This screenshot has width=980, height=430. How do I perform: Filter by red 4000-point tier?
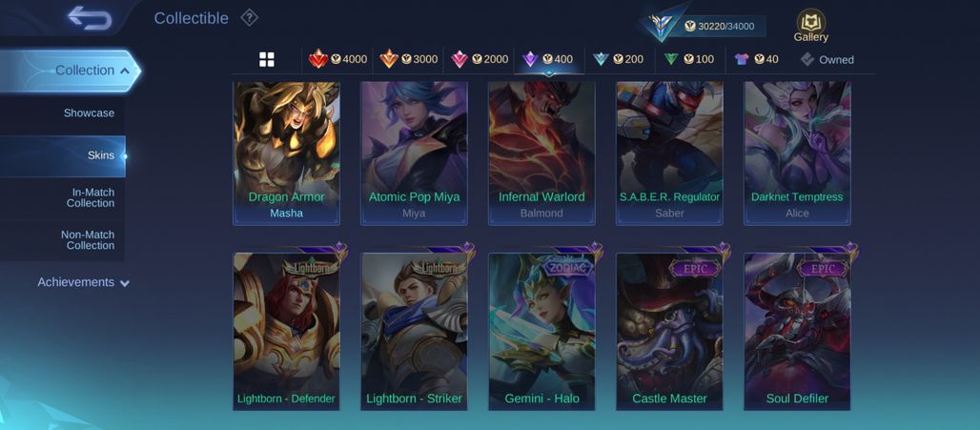point(337,59)
